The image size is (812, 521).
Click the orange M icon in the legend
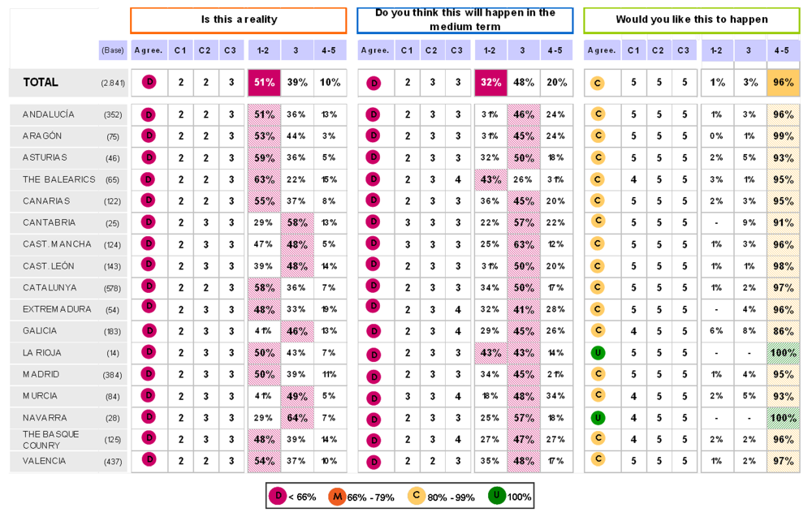337,496
